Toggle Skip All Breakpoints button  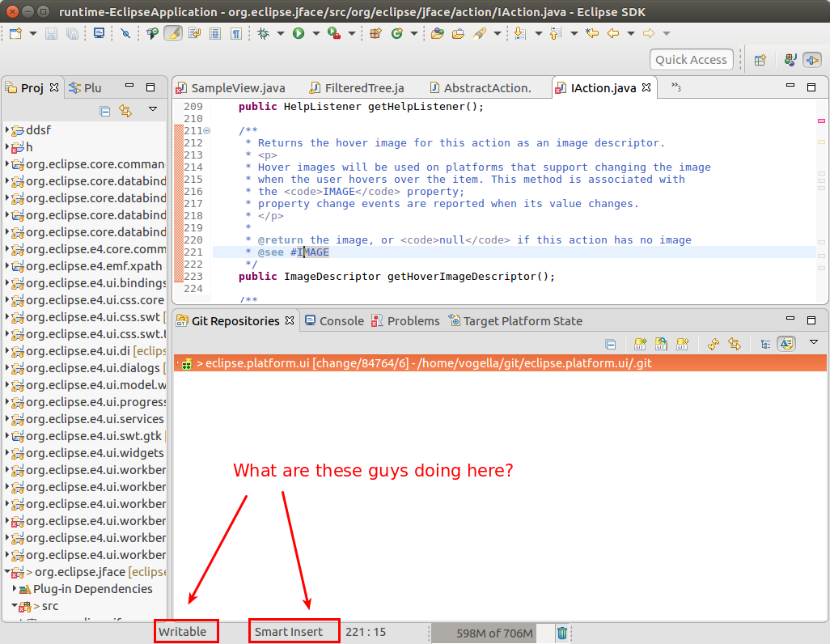point(125,33)
